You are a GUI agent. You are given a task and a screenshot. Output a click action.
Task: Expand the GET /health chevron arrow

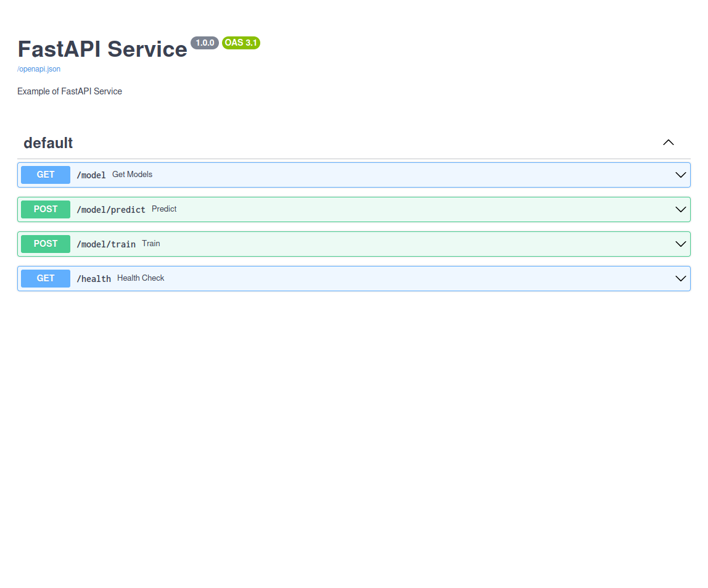pos(680,279)
